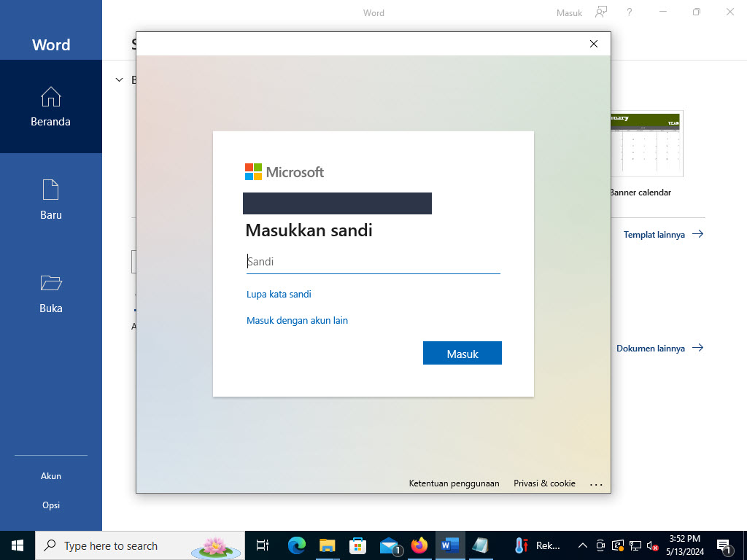Select Beranda in the Word sidebar
This screenshot has height=560, width=747.
(x=50, y=106)
